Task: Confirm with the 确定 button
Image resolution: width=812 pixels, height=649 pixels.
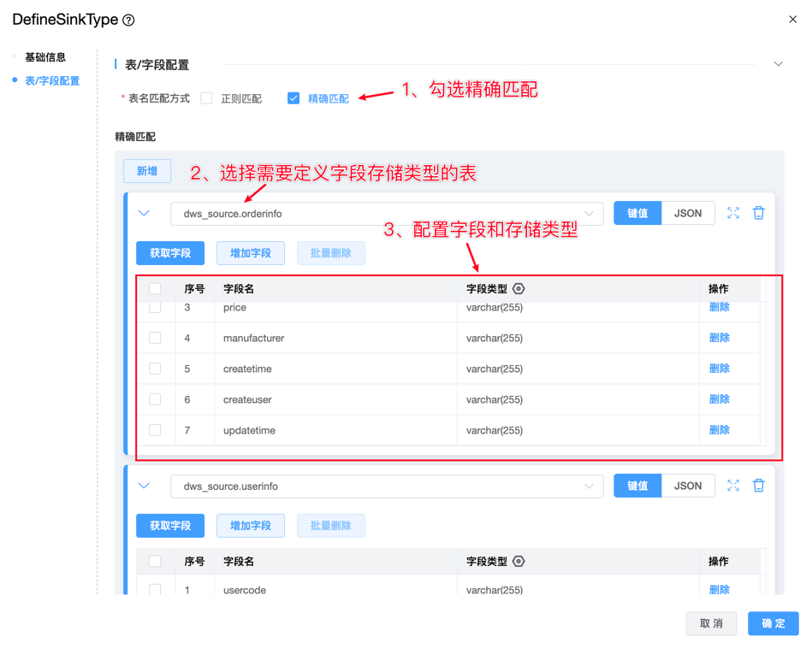Action: pyautogui.click(x=773, y=623)
